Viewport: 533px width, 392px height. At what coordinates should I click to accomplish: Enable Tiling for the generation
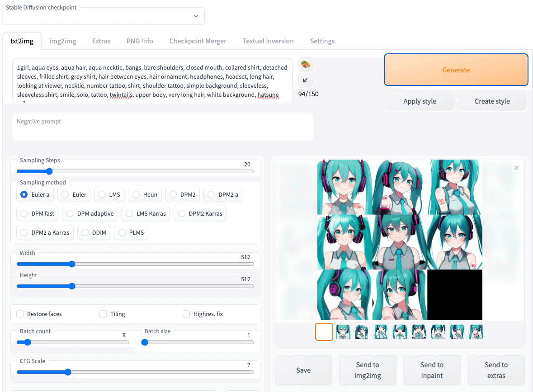(103, 313)
